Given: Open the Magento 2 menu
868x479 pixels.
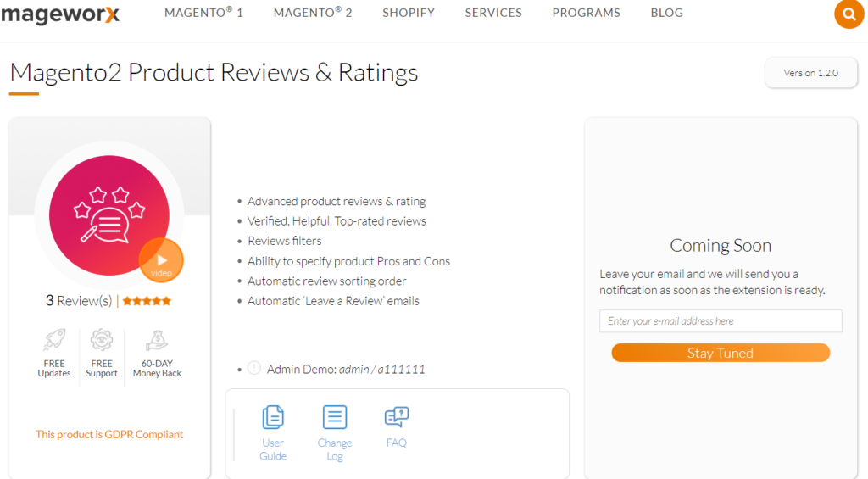Looking at the screenshot, I should click(313, 13).
